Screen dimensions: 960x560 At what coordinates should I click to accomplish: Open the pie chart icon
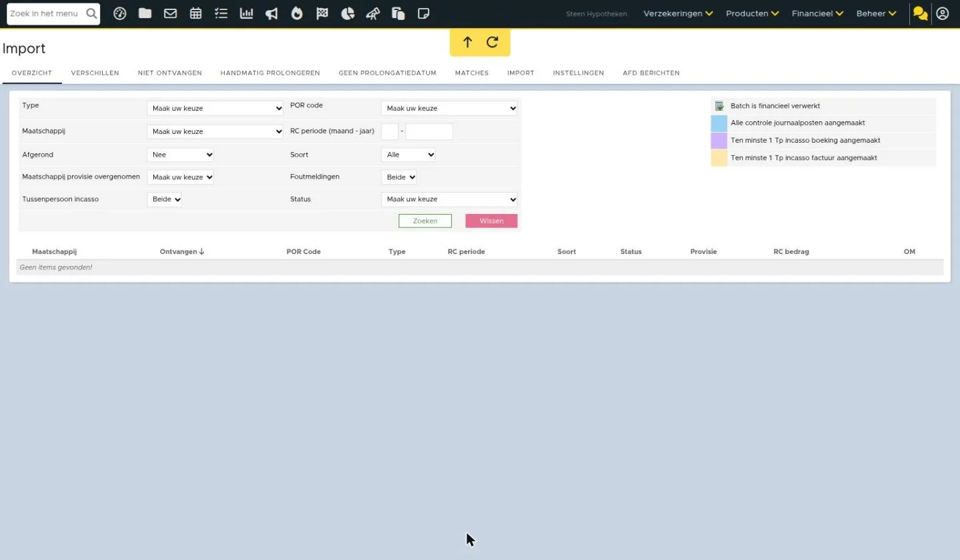coord(347,13)
